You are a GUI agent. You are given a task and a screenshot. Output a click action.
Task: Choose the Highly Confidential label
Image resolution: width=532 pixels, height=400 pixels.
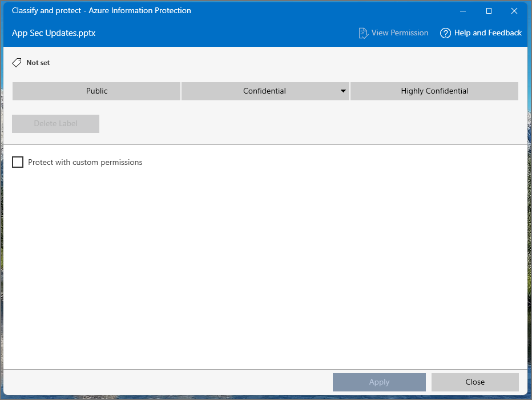tap(434, 91)
